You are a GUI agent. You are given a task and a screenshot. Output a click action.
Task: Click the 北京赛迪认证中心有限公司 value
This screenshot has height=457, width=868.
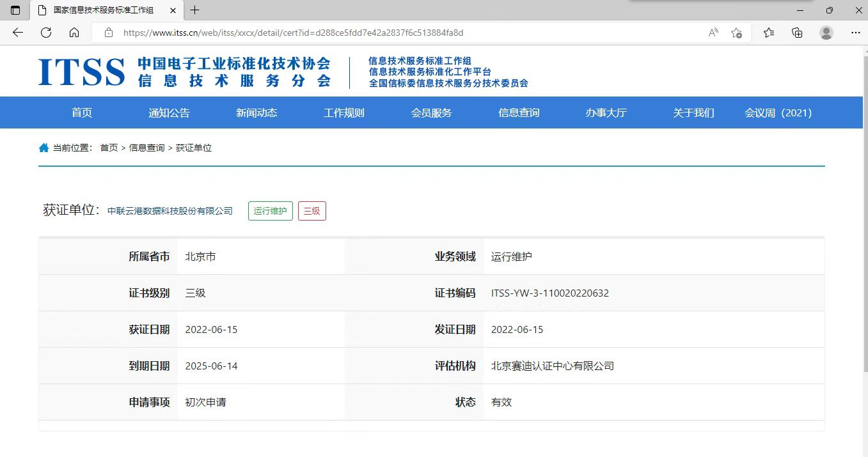tap(553, 366)
